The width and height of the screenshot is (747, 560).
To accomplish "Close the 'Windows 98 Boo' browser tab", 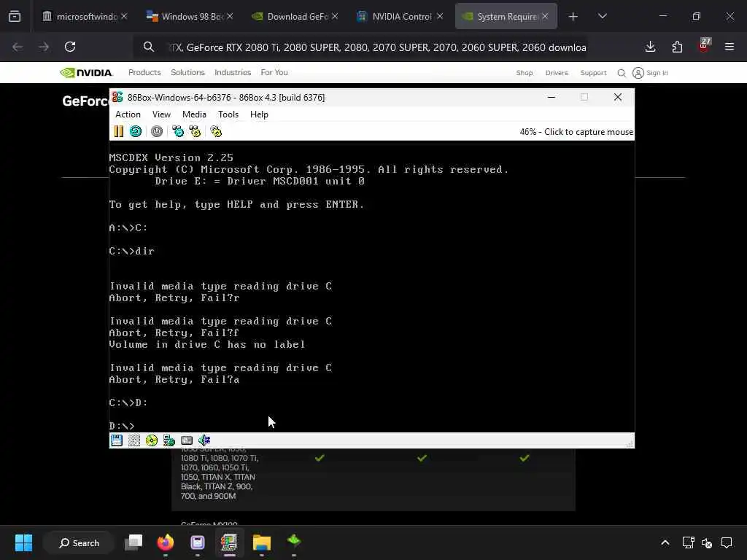I will pyautogui.click(x=230, y=16).
